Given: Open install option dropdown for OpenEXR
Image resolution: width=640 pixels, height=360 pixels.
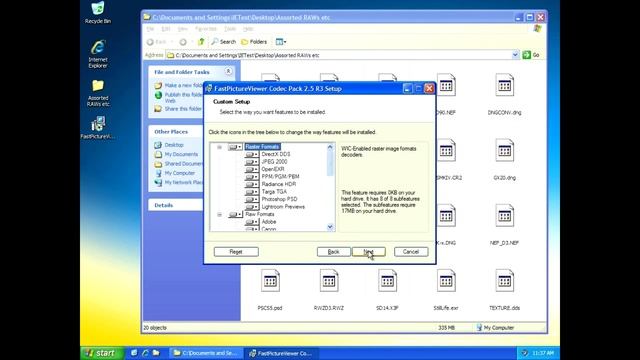Looking at the screenshot, I should click(251, 169).
